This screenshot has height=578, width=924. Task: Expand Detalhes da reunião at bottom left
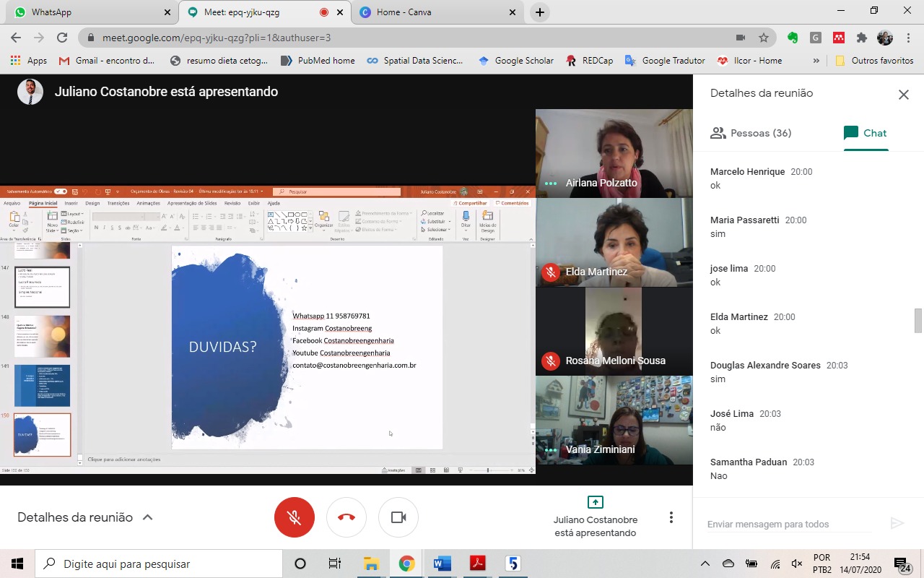click(x=85, y=517)
